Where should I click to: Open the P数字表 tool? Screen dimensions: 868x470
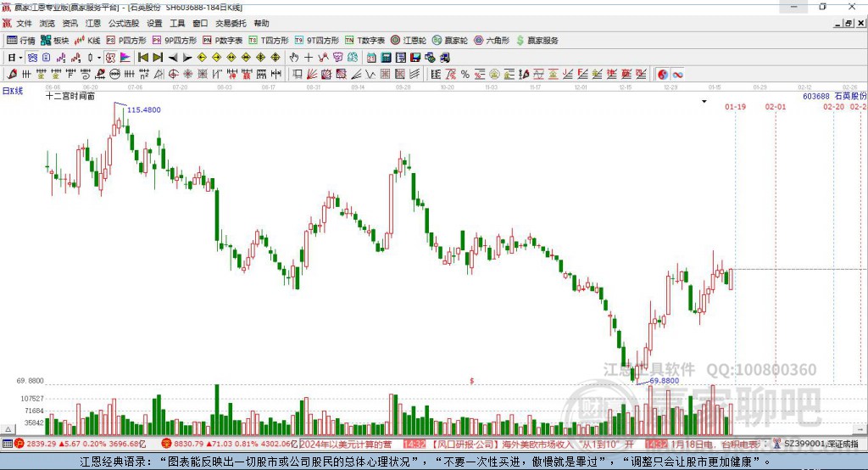223,41
